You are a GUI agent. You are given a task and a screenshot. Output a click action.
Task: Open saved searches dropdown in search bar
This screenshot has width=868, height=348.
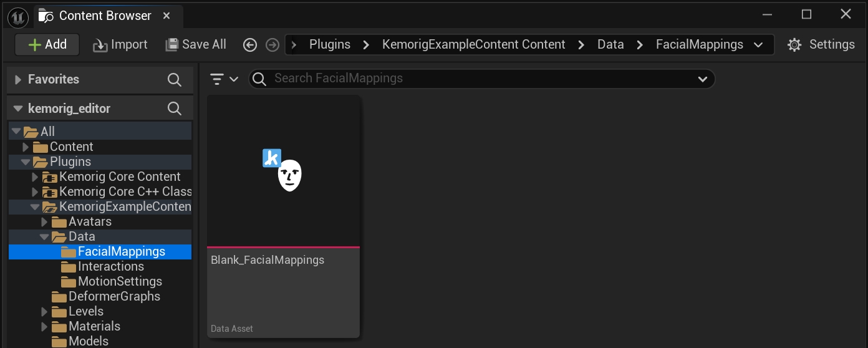tap(703, 79)
